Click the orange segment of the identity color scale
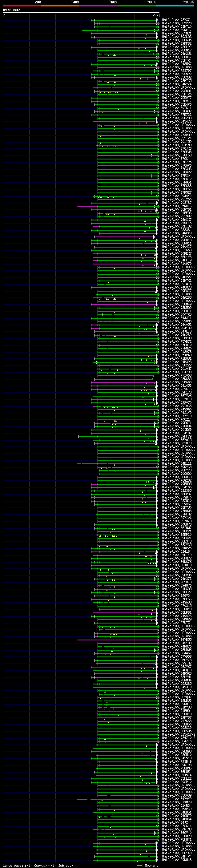 pos(60,6)
